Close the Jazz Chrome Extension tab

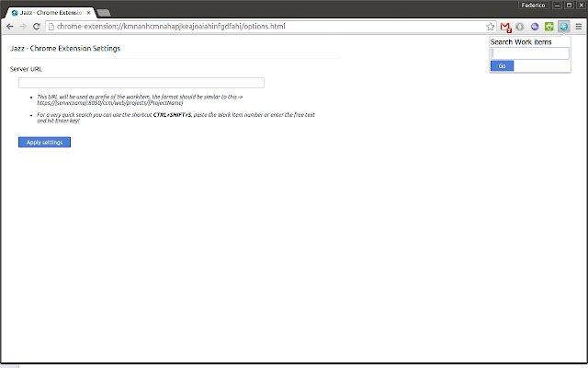click(88, 13)
